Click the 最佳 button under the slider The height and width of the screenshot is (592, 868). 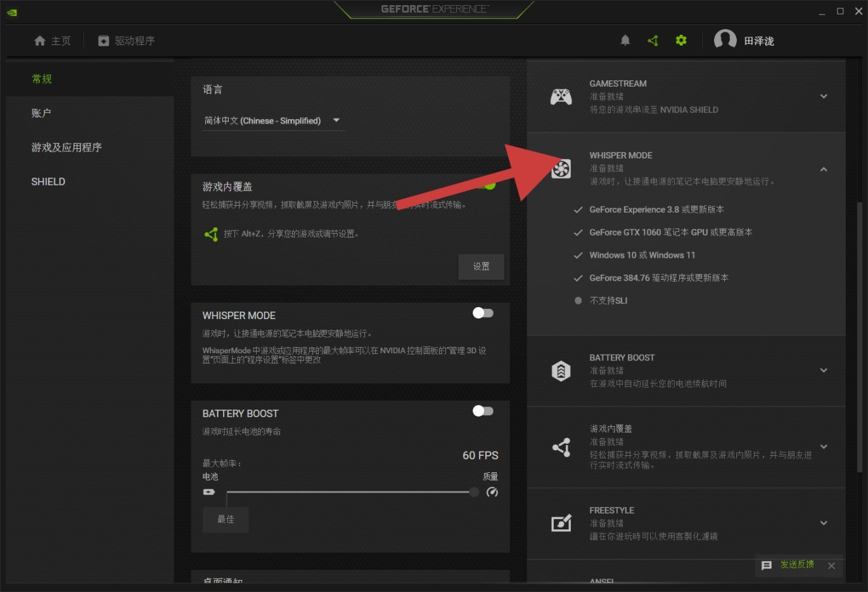226,519
